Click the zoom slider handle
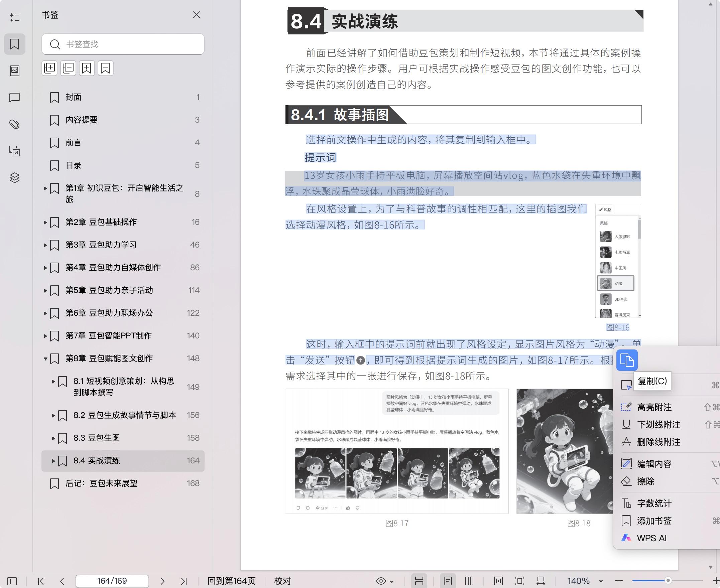720x588 pixels. (668, 581)
